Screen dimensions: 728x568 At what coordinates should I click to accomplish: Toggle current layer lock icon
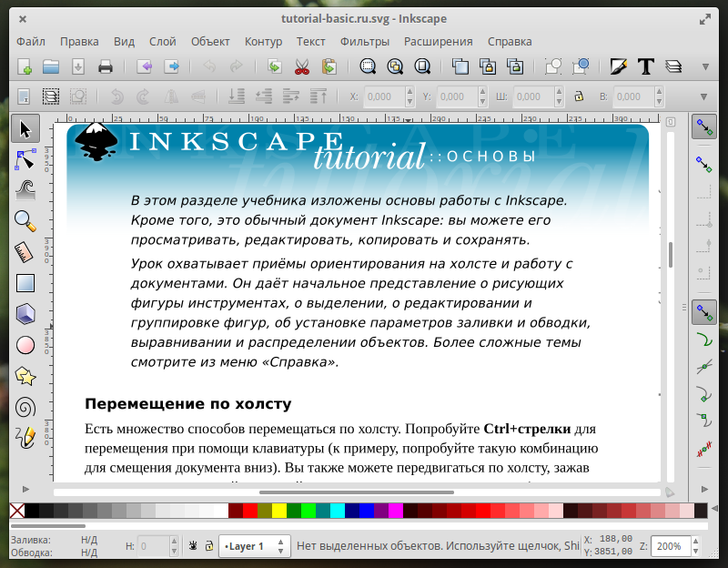[209, 546]
